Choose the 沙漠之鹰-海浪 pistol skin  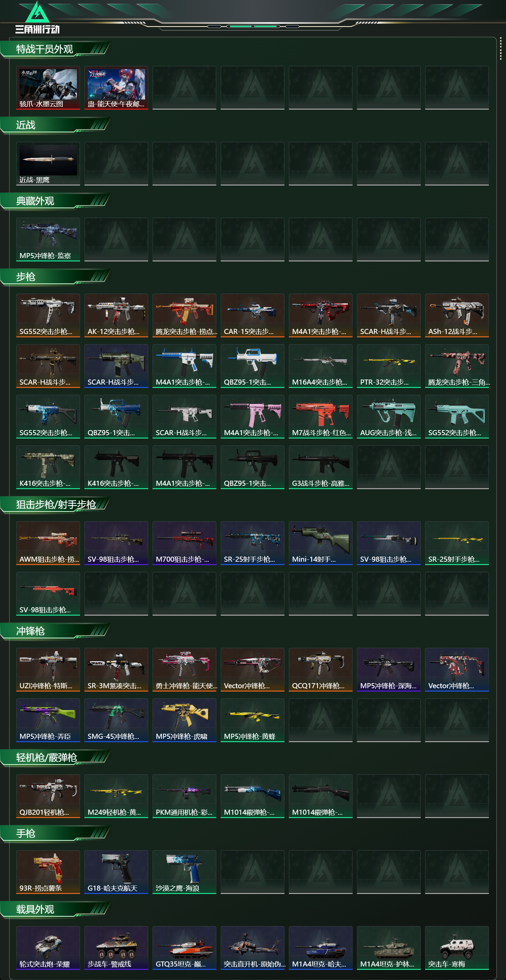coord(184,872)
